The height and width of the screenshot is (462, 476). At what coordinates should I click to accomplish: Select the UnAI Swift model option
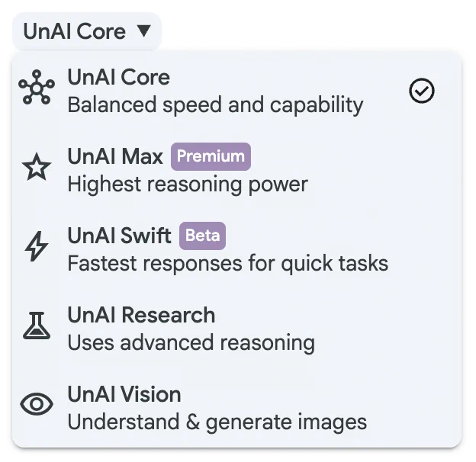[x=236, y=249]
